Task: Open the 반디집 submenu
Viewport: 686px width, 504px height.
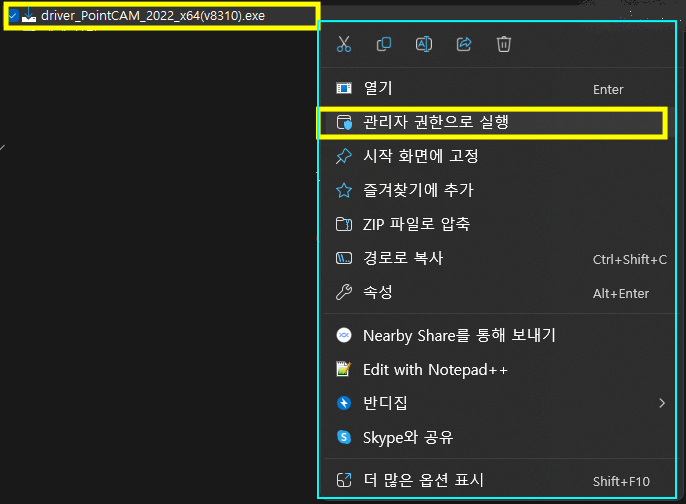Action: click(x=498, y=403)
